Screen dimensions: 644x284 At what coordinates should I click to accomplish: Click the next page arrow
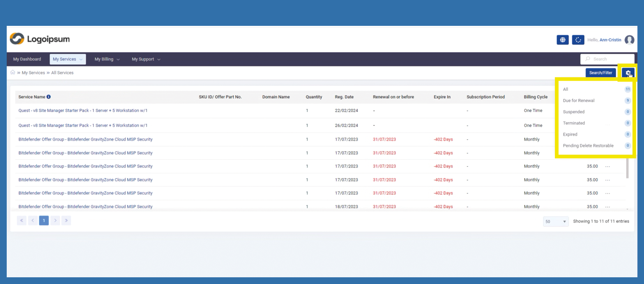[x=55, y=221]
